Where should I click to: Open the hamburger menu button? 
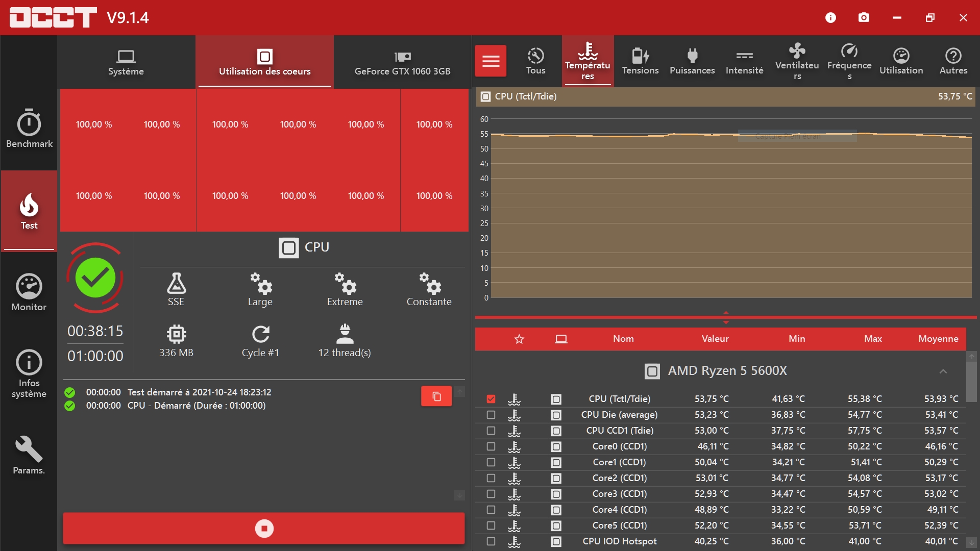(491, 61)
